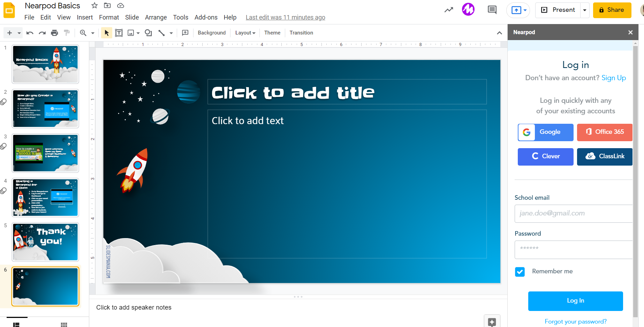This screenshot has height=327, width=644.
Task: Collapse the menus with the chevron
Action: point(499,33)
